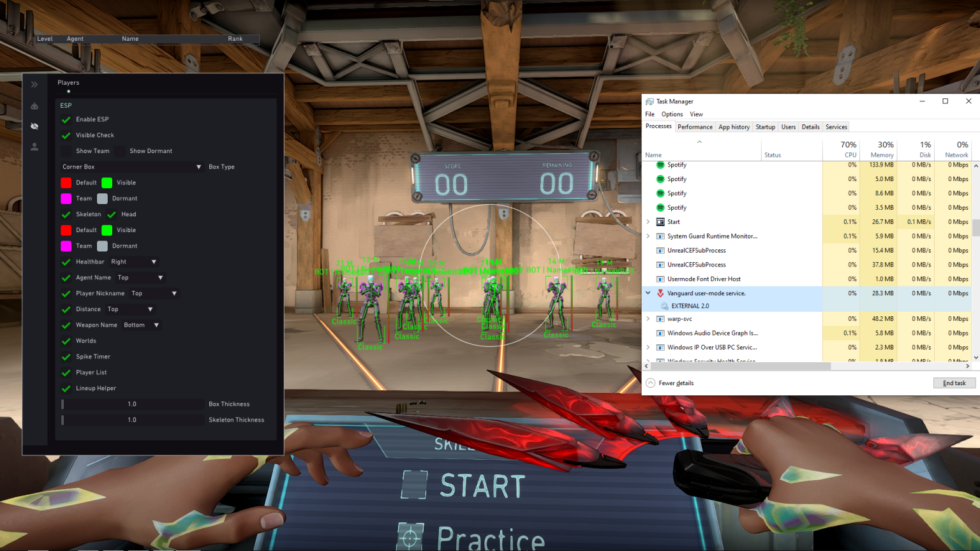Open the Options menu in Task Manager

pos(672,114)
